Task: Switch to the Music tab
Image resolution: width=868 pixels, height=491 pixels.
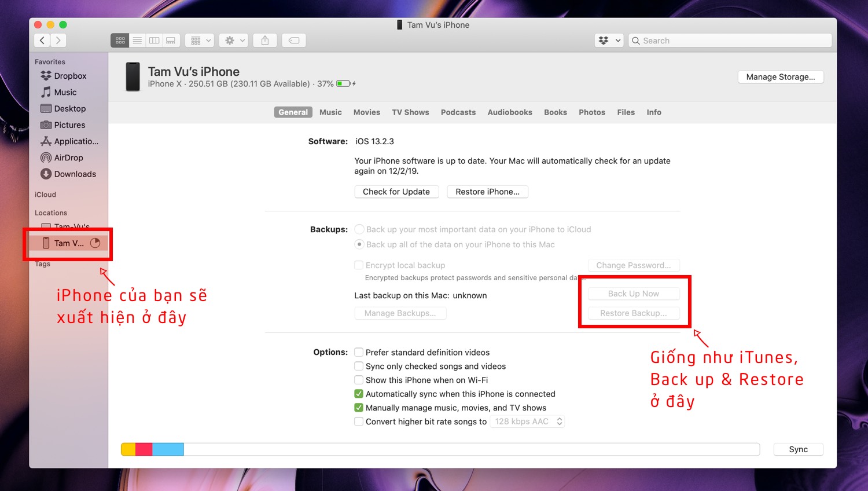Action: tap(330, 112)
